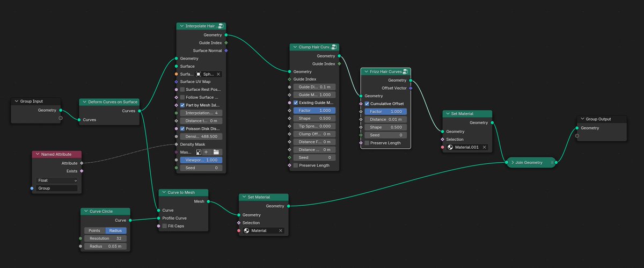The width and height of the screenshot is (644, 268).
Task: Click the Group attribute name field
Action: (x=57, y=189)
